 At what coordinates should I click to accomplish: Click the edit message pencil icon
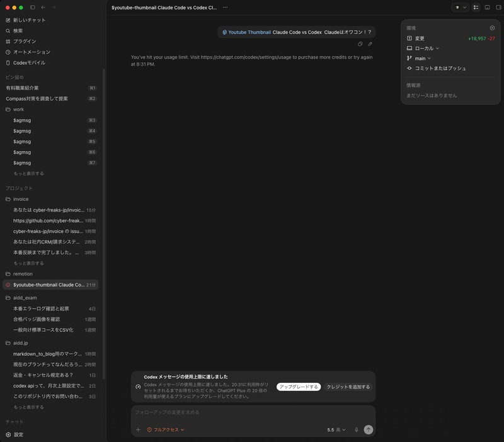370,44
